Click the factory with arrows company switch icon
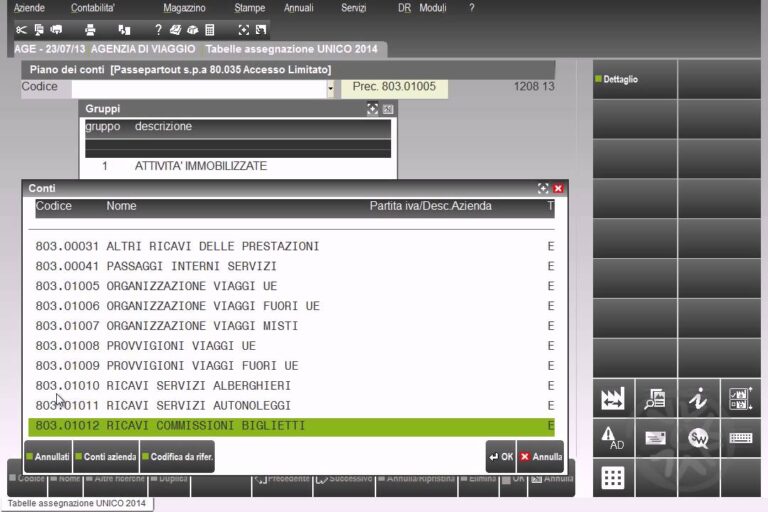 click(x=613, y=398)
